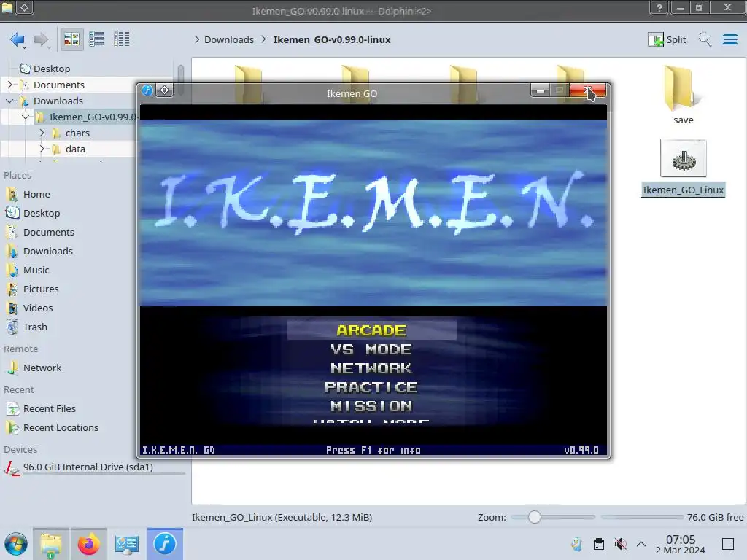Screen dimensions: 747x560
Task: Open Documents in Places panel
Action: coord(49,233)
